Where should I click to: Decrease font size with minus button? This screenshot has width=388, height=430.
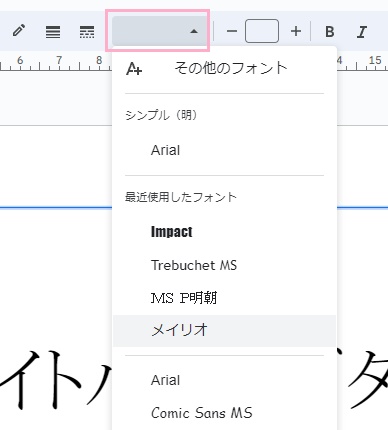click(232, 31)
